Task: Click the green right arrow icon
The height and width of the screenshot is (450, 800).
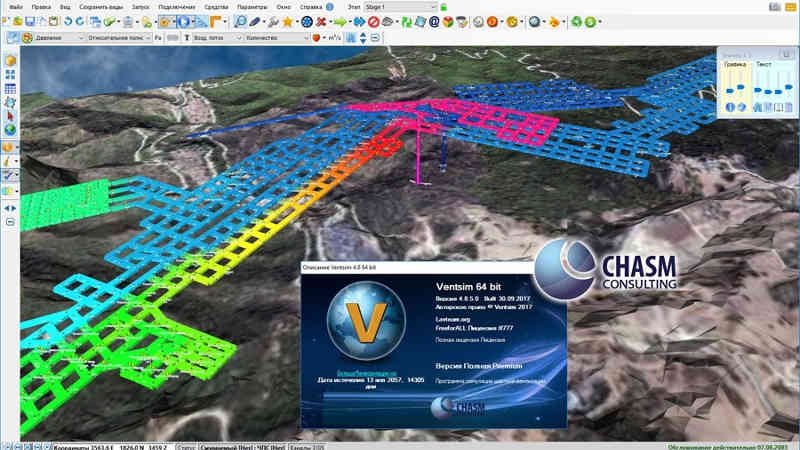Action: [339, 21]
